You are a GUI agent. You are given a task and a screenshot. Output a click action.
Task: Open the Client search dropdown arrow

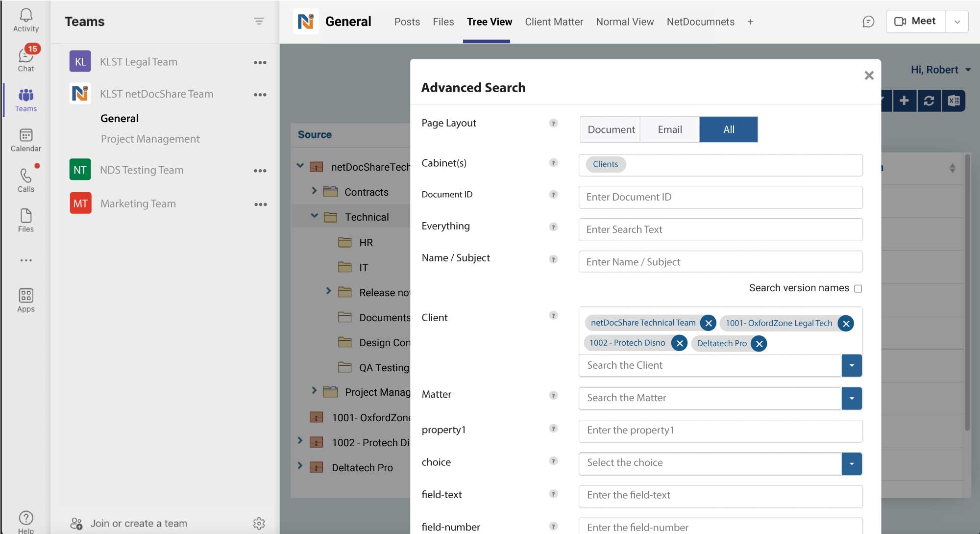pos(852,365)
